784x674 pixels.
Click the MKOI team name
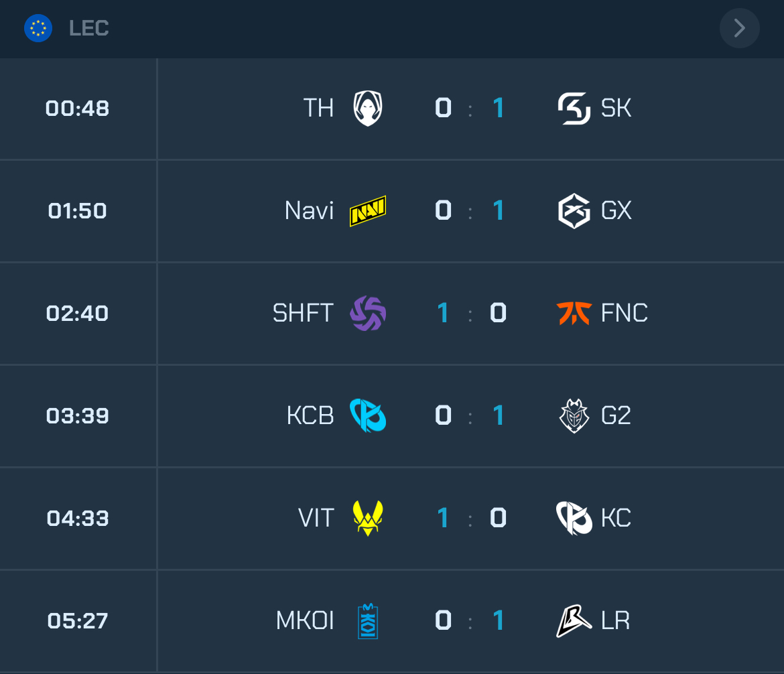305,621
